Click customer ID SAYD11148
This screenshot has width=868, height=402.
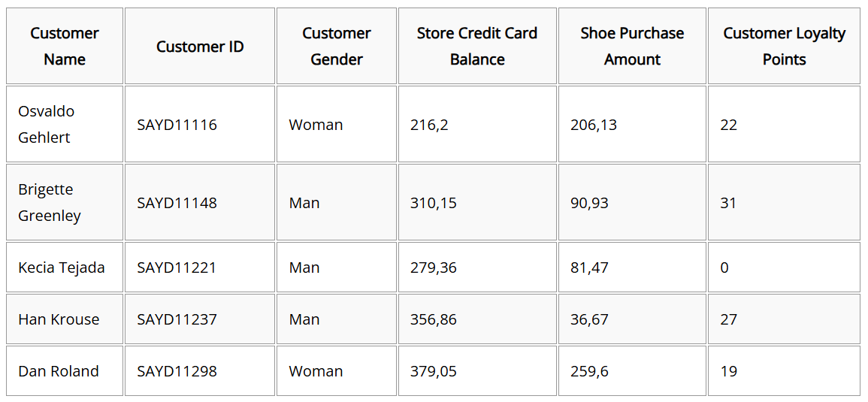177,203
